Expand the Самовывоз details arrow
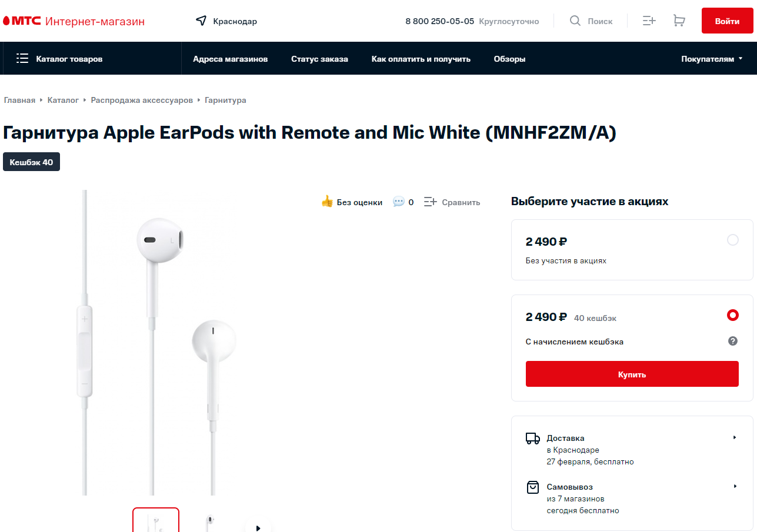The height and width of the screenshot is (532, 757). coord(735,486)
